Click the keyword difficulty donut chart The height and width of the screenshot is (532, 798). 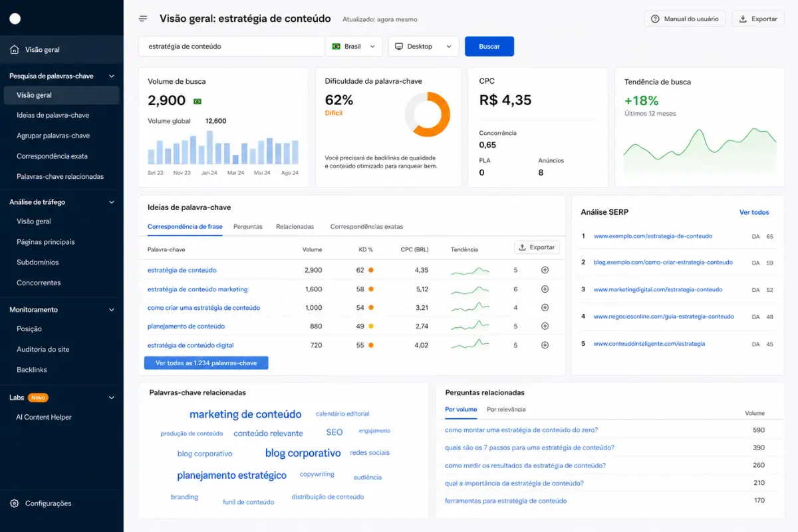click(427, 114)
